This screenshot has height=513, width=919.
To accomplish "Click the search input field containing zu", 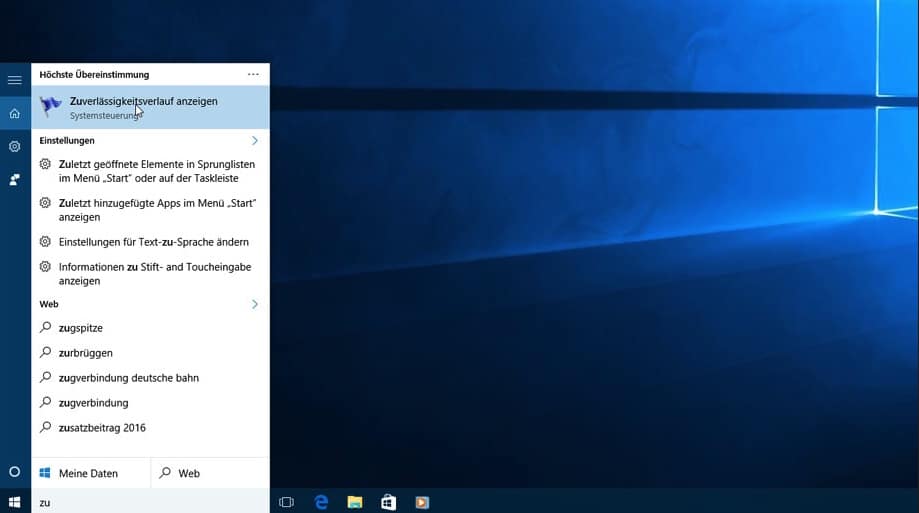I will pyautogui.click(x=150, y=502).
